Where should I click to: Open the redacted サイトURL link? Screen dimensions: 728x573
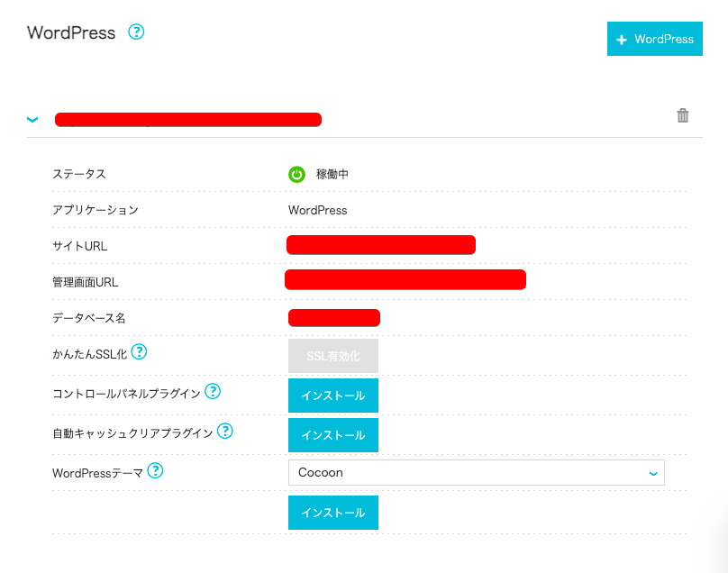click(381, 245)
